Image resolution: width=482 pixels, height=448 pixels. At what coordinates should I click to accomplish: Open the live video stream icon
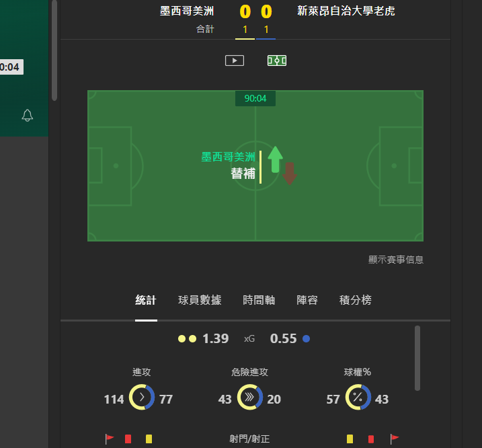point(235,61)
